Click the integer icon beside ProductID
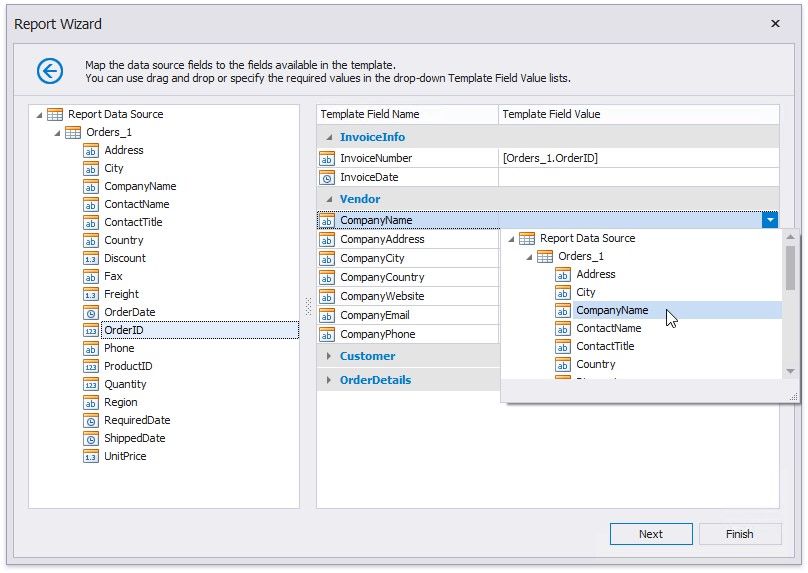808x573 pixels. point(90,366)
